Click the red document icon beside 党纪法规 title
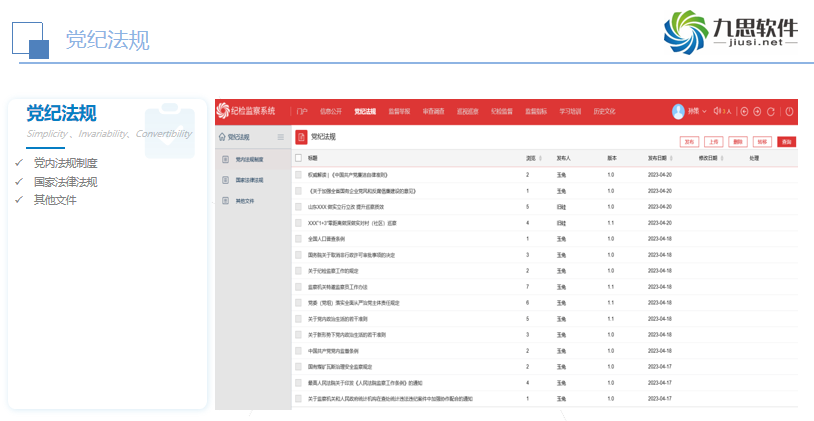Image resolution: width=814 pixels, height=421 pixels. point(301,137)
